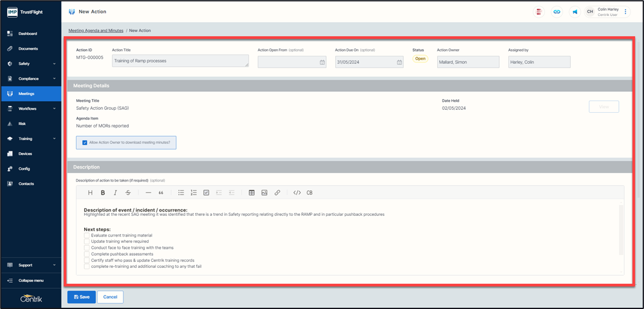Open the Action Due On date picker
The width and height of the screenshot is (644, 309).
pos(399,62)
